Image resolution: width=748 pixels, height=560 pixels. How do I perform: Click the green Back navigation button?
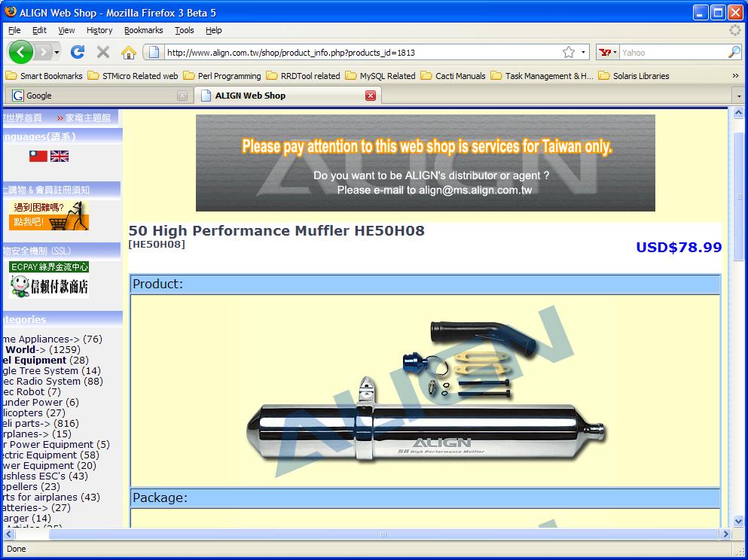pyautogui.click(x=20, y=52)
